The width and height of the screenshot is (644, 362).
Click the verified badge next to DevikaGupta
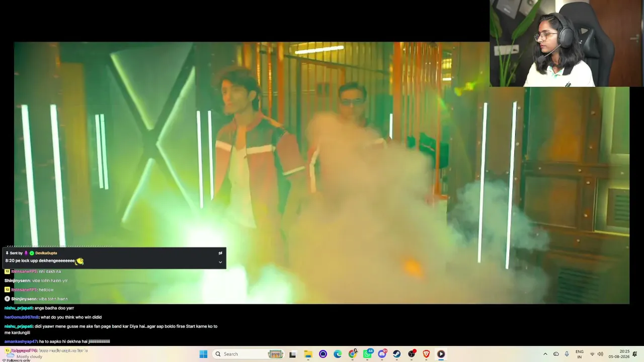pos(32,253)
